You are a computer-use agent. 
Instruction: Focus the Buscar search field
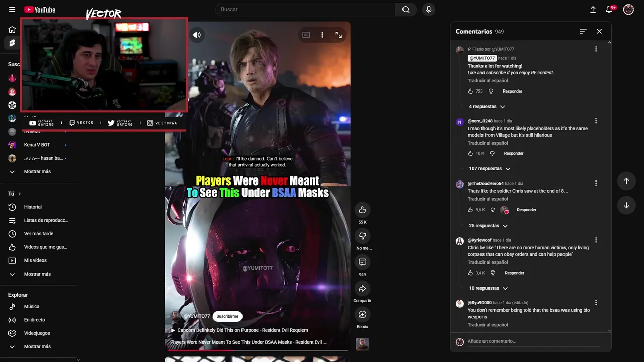point(305,10)
